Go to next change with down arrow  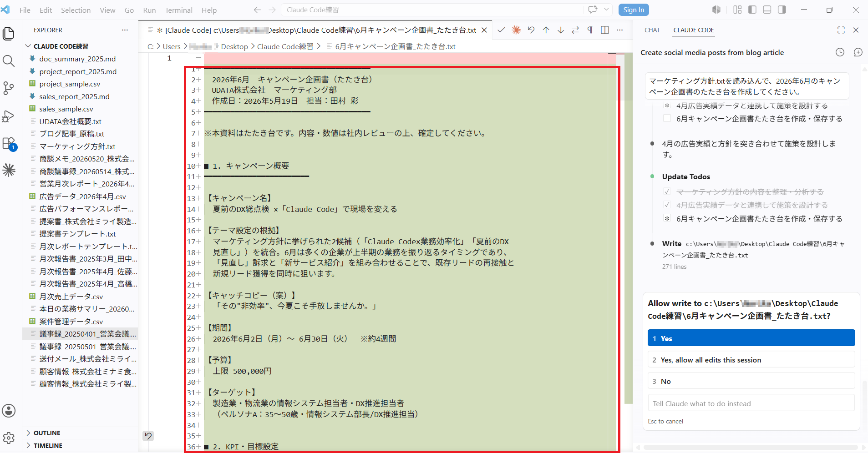click(x=561, y=30)
